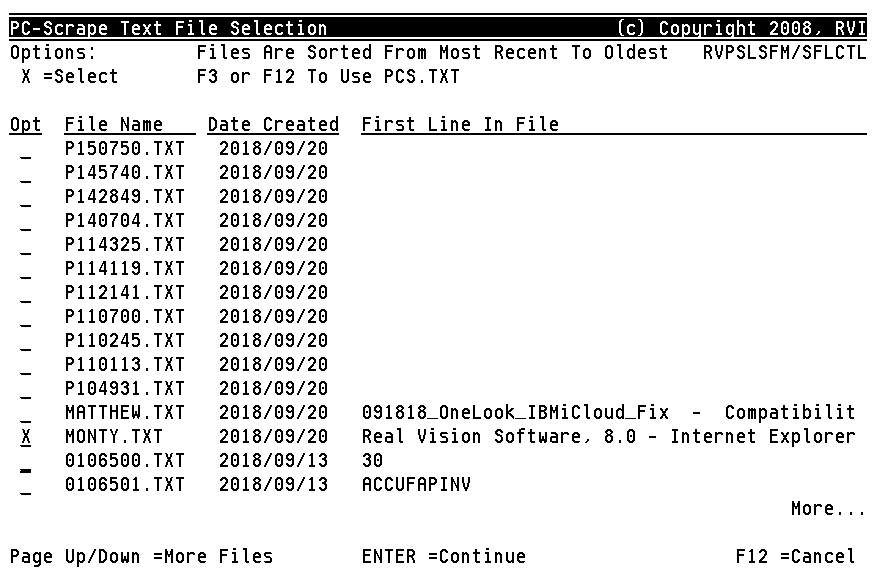Image resolution: width=874 pixels, height=568 pixels.
Task: Click the ENTER =Continue function key label
Action: pyautogui.click(x=444, y=556)
